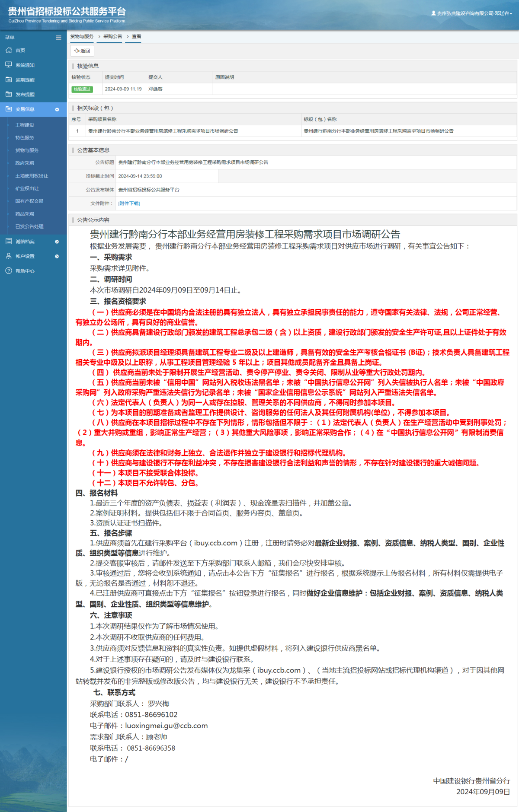Click the person icon beside 帐户设置
This screenshot has width=519, height=812.
point(9,256)
